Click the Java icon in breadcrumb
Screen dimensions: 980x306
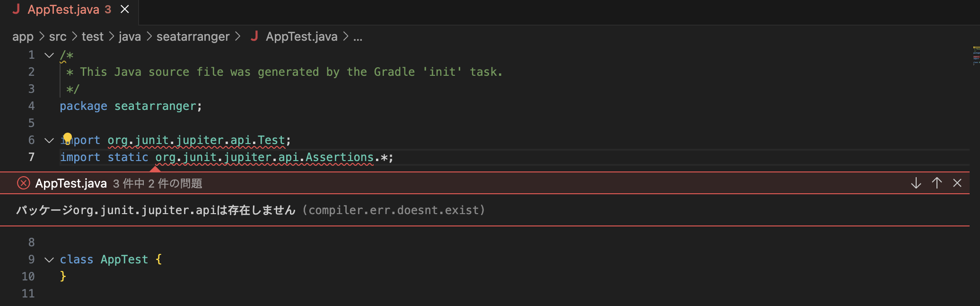point(254,36)
